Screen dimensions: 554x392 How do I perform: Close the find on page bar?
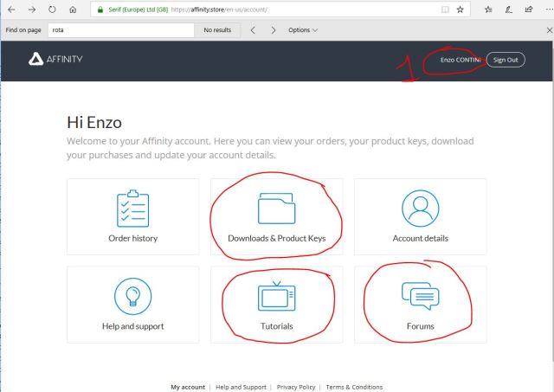click(x=545, y=29)
